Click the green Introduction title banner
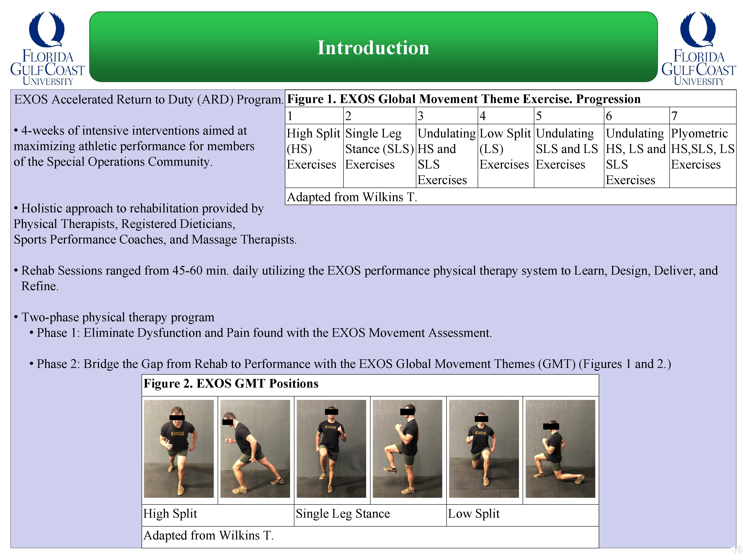Image resolution: width=747 pixels, height=560 pixels. (373, 47)
